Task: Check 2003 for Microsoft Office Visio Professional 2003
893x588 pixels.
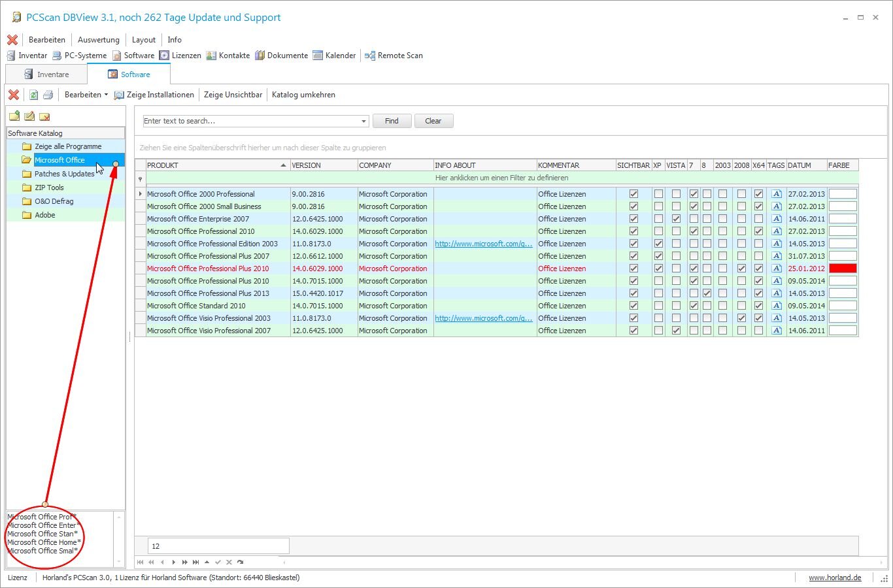Action: [x=722, y=318]
